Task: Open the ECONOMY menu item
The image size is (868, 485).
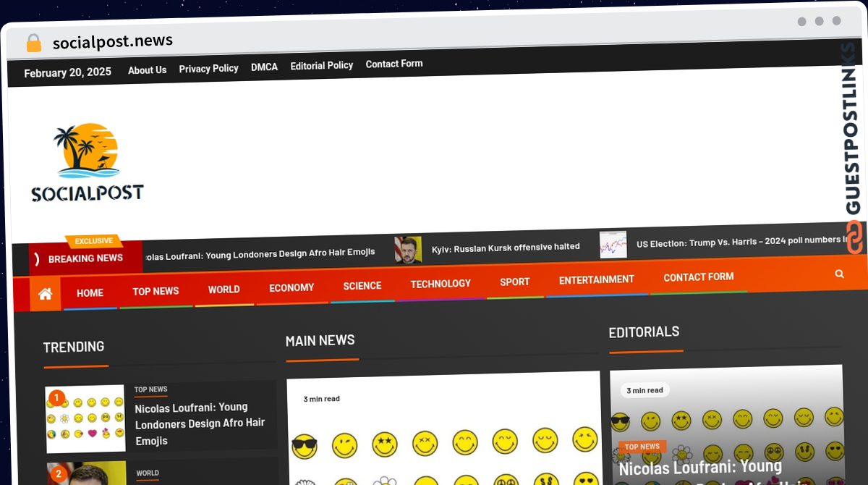Action: [292, 288]
